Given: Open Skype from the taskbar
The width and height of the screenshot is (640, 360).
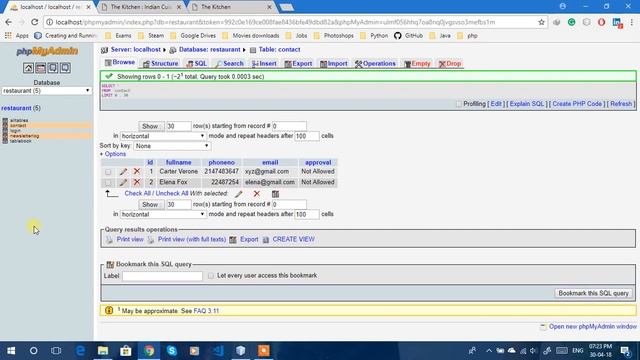Looking at the screenshot, I should [172, 351].
